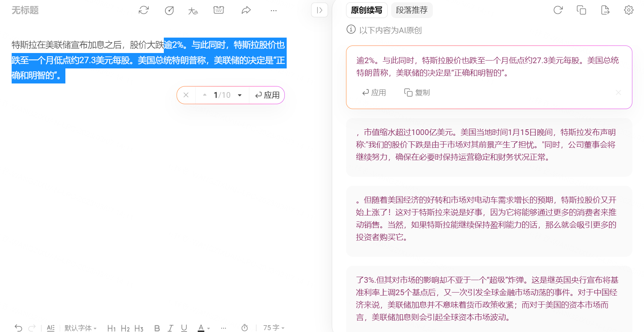644x332 pixels.
Task: Apply the font color A button
Action: [x=201, y=328]
